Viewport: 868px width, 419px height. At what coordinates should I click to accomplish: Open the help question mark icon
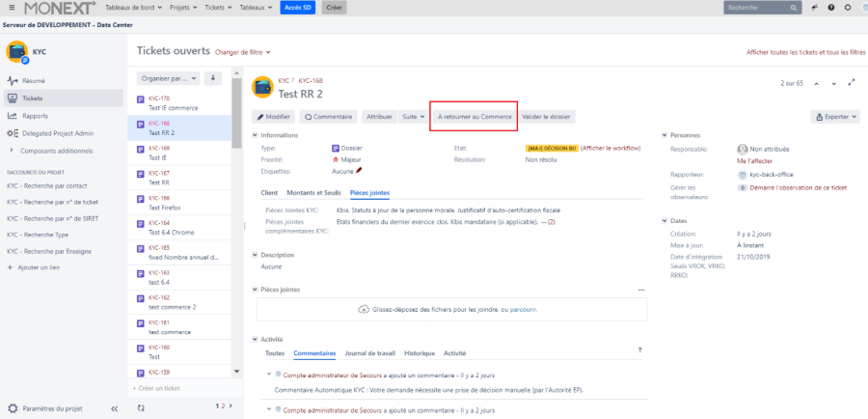[x=830, y=8]
